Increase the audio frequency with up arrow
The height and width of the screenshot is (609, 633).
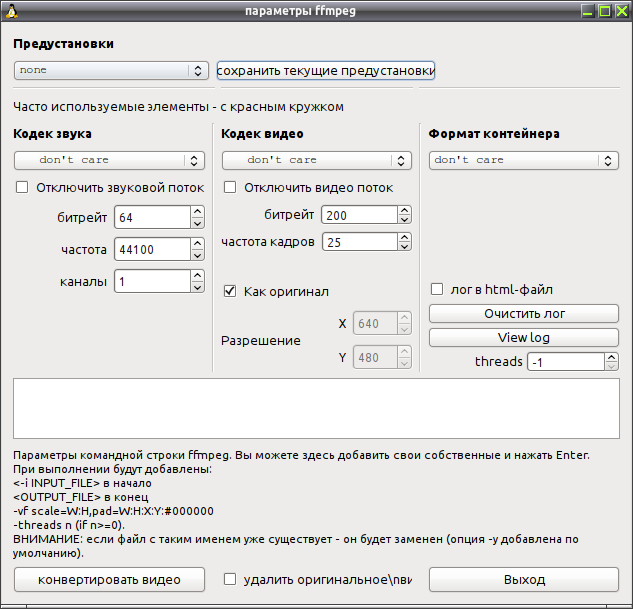197,243
